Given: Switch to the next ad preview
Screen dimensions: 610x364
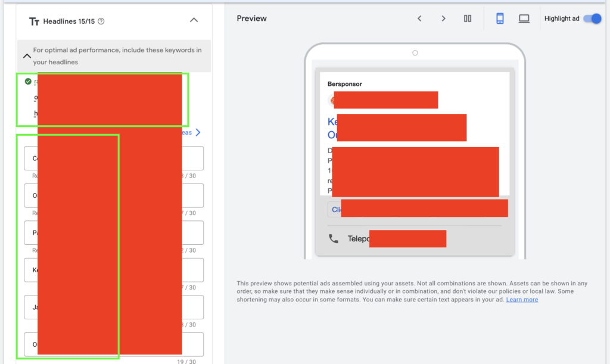Looking at the screenshot, I should (x=443, y=18).
